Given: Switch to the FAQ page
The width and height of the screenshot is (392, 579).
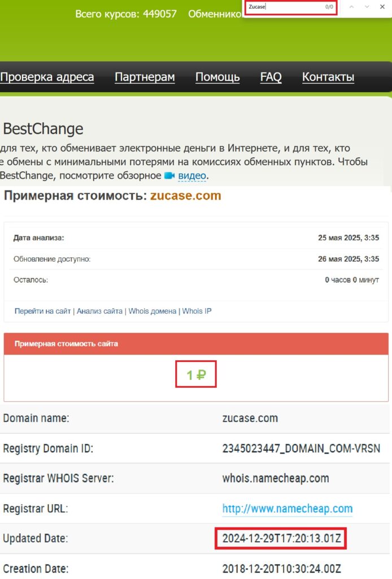Looking at the screenshot, I should [270, 77].
